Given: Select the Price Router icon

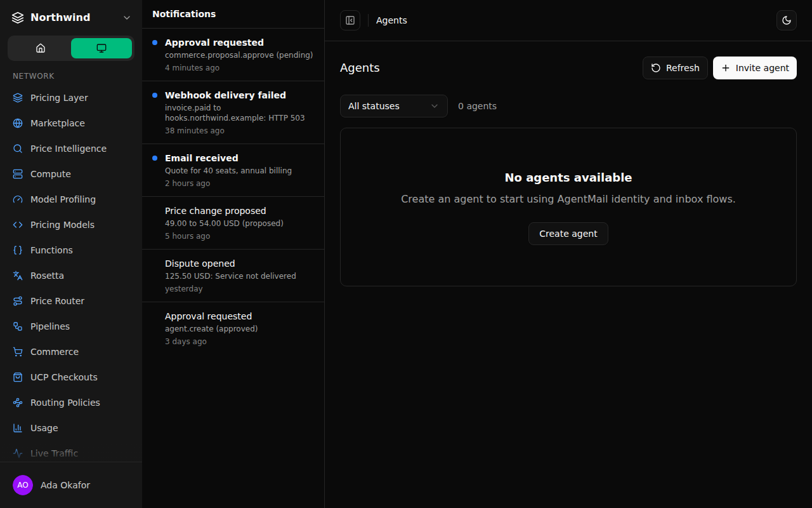Looking at the screenshot, I should coord(18,301).
